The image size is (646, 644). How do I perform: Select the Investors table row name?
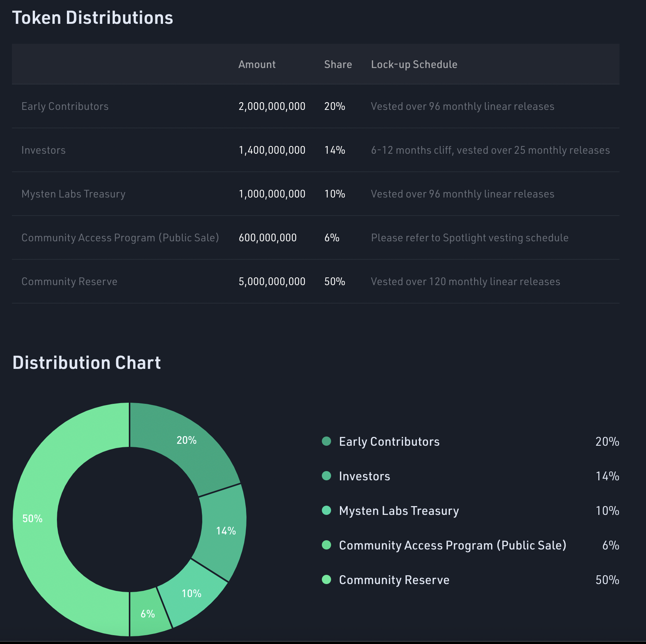pos(43,150)
